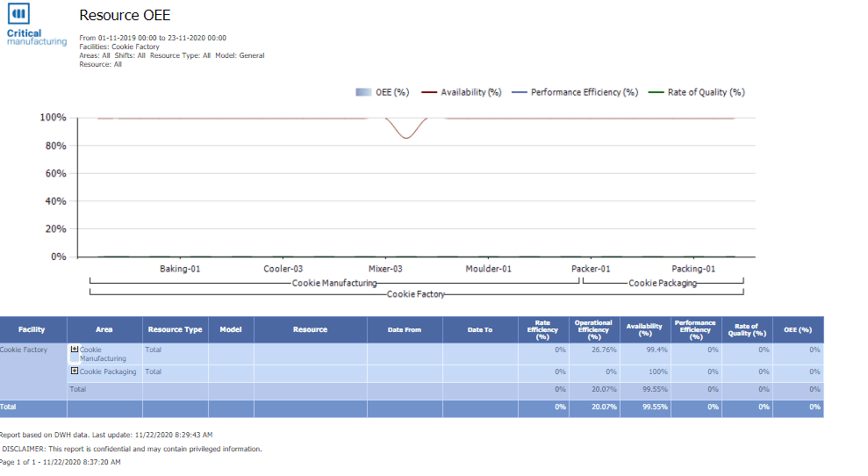Viewport: 868px width, 476px height.
Task: Click the Packer-01 axis label
Action: point(591,269)
